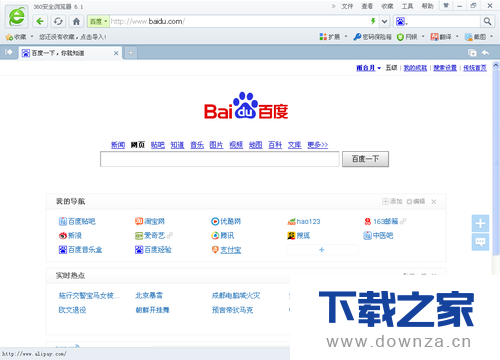Image resolution: width=500 pixels, height=360 pixels.
Task: Switch to 音乐 search category
Action: point(197,145)
